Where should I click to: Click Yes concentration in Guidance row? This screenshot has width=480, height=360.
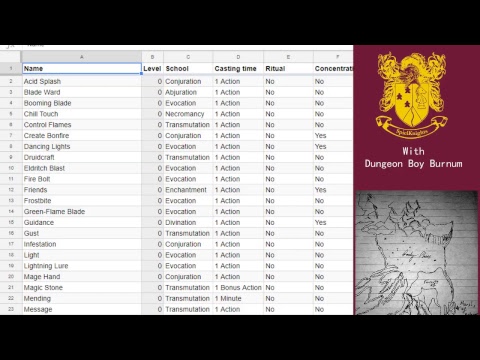point(333,223)
